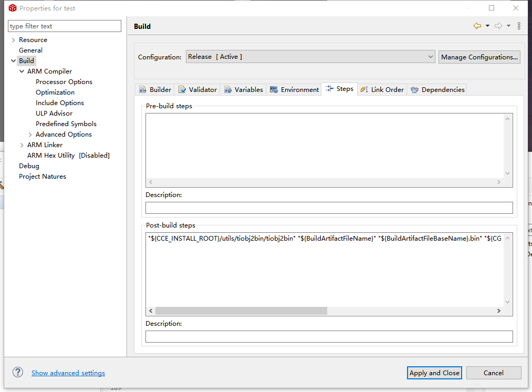Image resolution: width=532 pixels, height=392 pixels.
Task: Click the forward navigation arrow icon
Action: tap(498, 26)
